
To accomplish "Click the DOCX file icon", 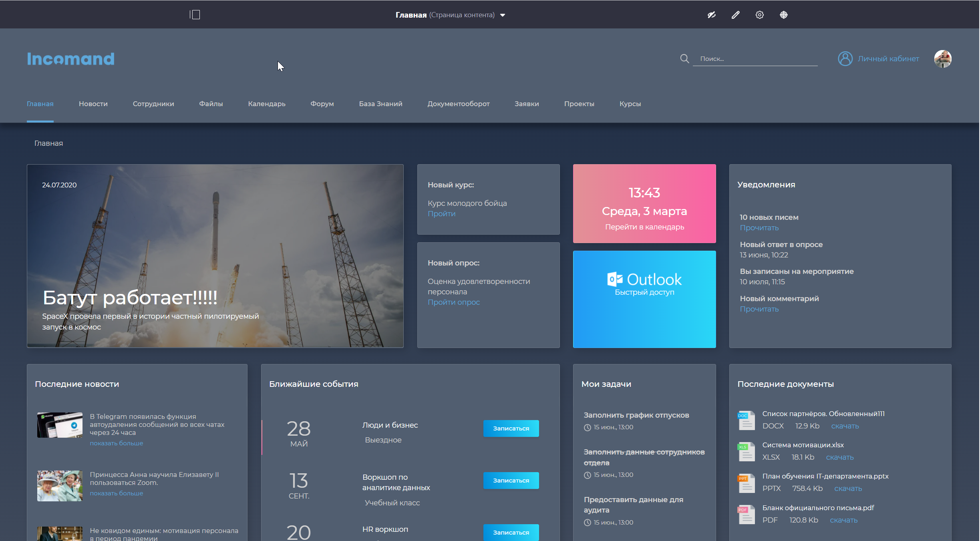I will pyautogui.click(x=746, y=420).
